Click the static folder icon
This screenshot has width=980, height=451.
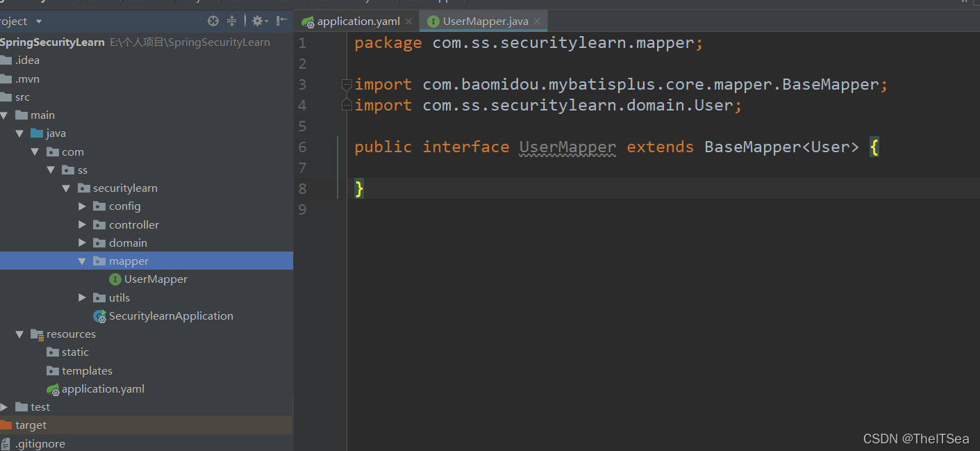pos(53,352)
